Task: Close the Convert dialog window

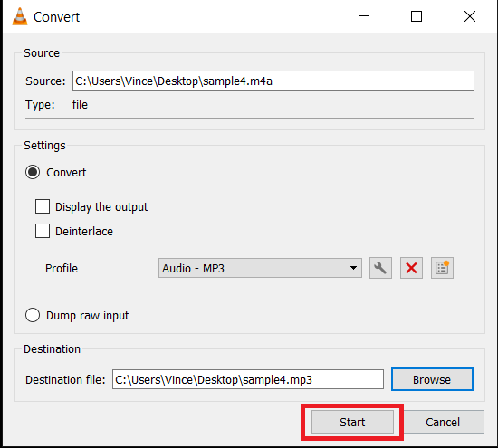Action: 470,16
